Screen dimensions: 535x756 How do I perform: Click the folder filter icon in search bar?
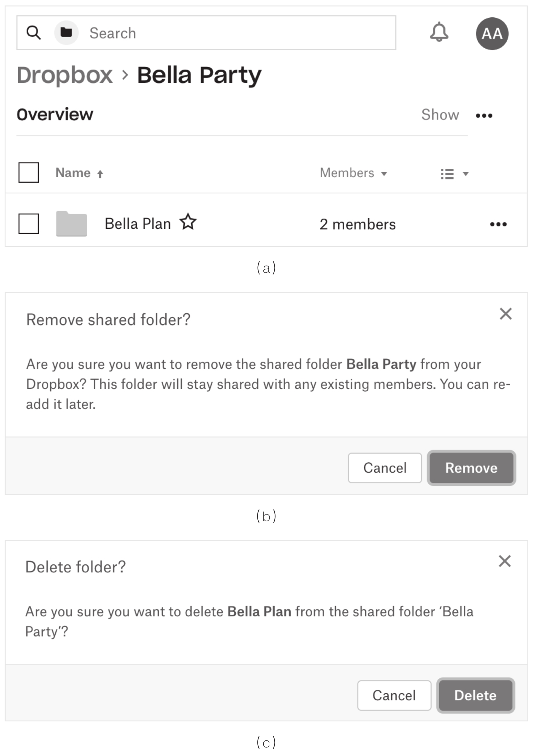point(66,33)
